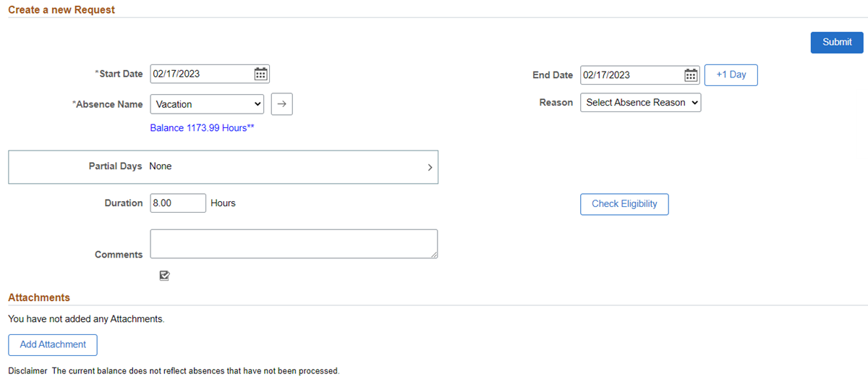Screen dimensions: 868x382
Task: Run spell check icon below Comments
Action: pyautogui.click(x=164, y=275)
